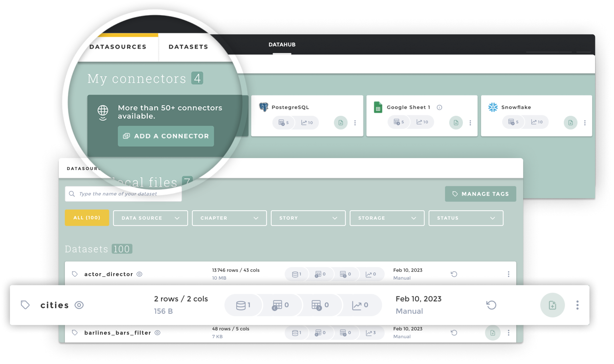Expand the STORAGE filter dropdown
The image size is (614, 364).
point(387,218)
